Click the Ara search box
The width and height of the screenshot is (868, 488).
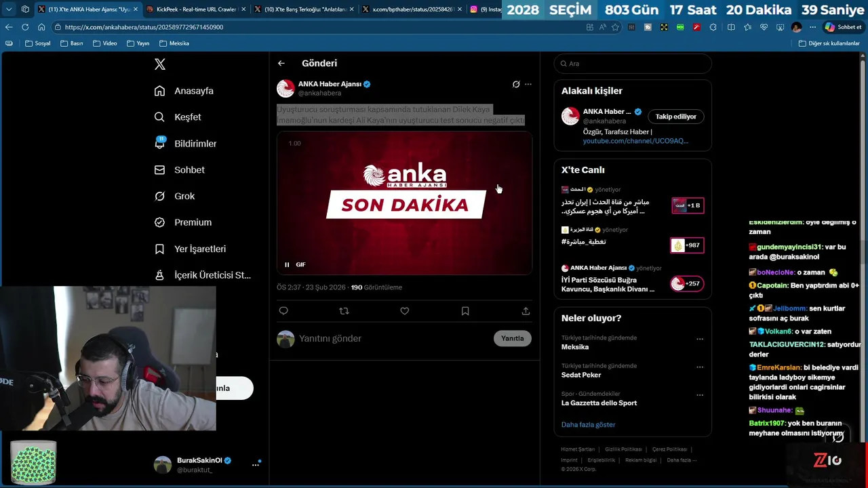(x=633, y=64)
